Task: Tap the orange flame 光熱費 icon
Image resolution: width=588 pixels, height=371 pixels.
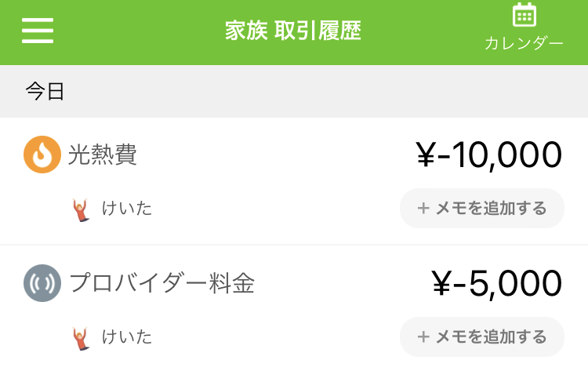Action: coord(42,155)
